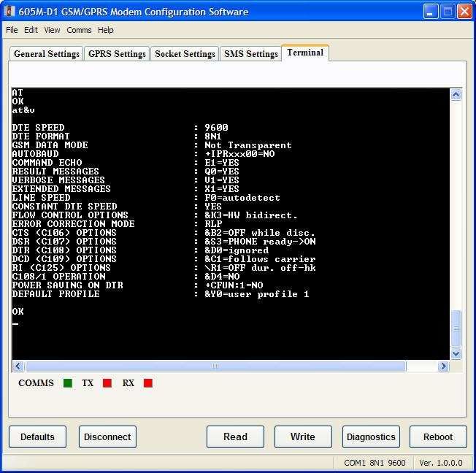Click the Read button

tap(235, 437)
